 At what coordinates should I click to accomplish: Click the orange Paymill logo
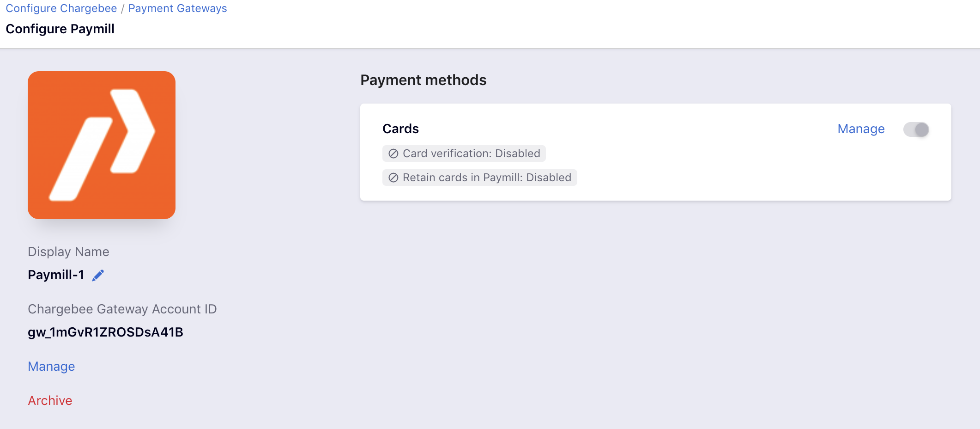[102, 145]
